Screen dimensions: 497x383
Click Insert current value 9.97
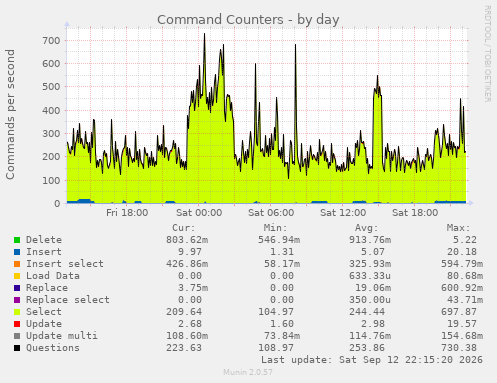190,252
